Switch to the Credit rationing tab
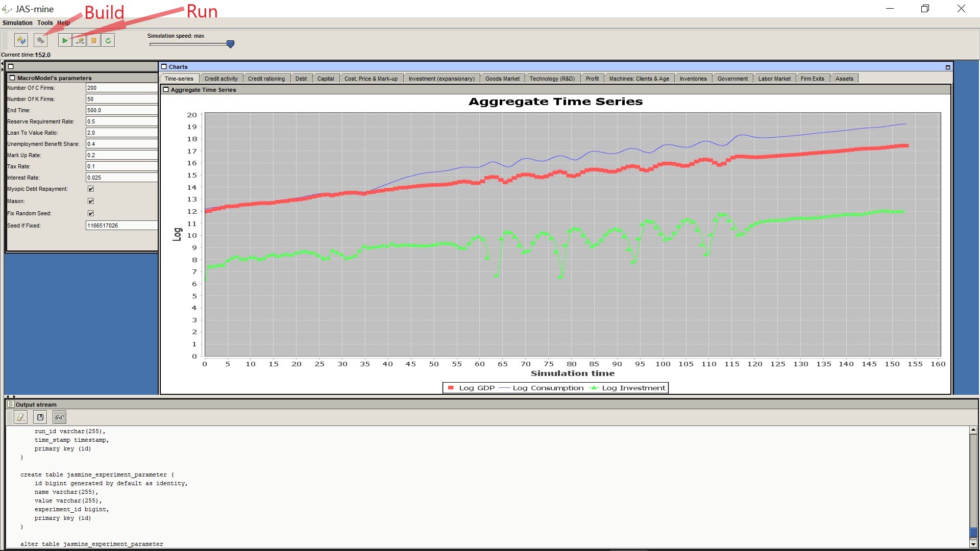The height and width of the screenshot is (551, 980). (266, 79)
